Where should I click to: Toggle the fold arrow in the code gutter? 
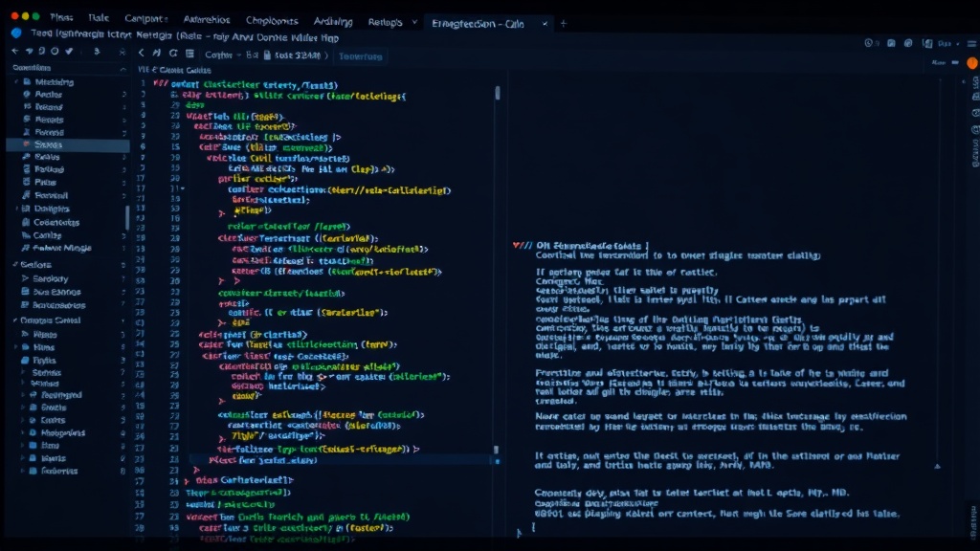point(183,188)
